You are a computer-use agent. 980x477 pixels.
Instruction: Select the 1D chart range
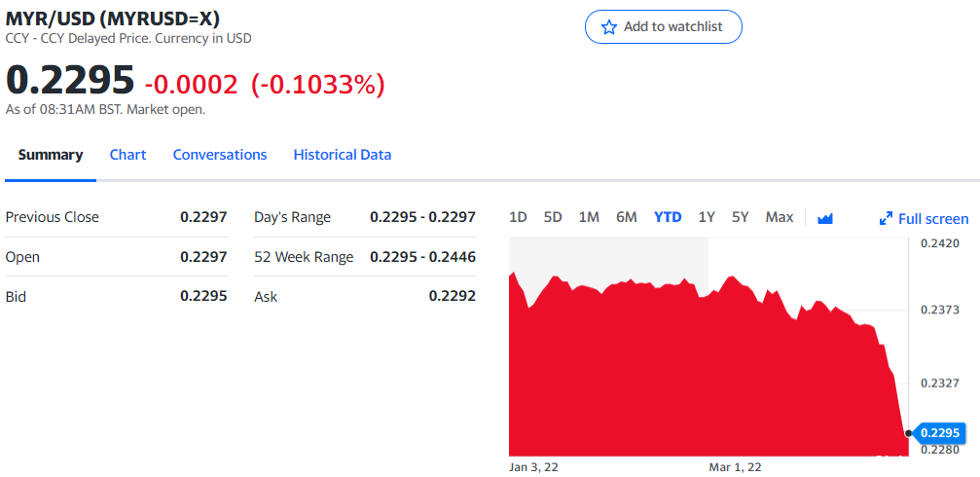pos(518,217)
